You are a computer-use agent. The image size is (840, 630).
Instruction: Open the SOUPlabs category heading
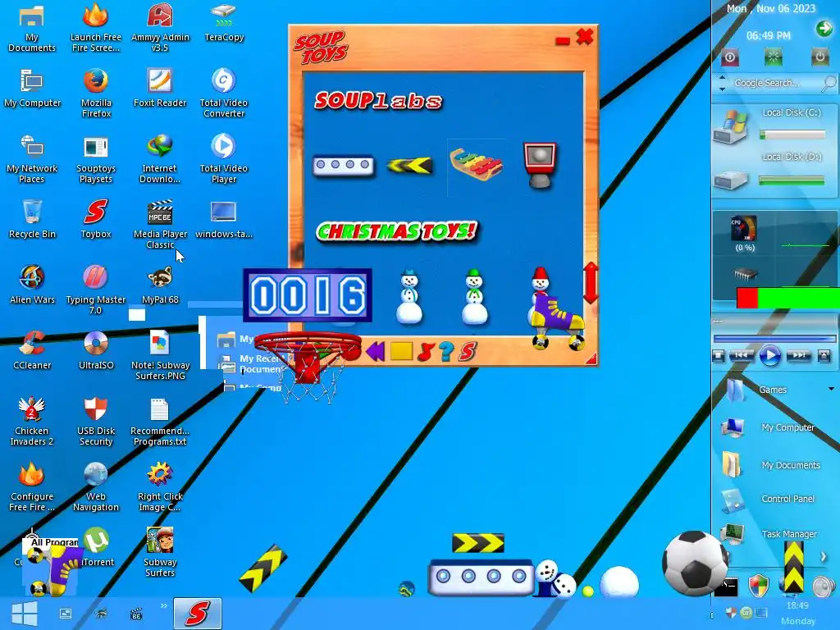coord(378,101)
